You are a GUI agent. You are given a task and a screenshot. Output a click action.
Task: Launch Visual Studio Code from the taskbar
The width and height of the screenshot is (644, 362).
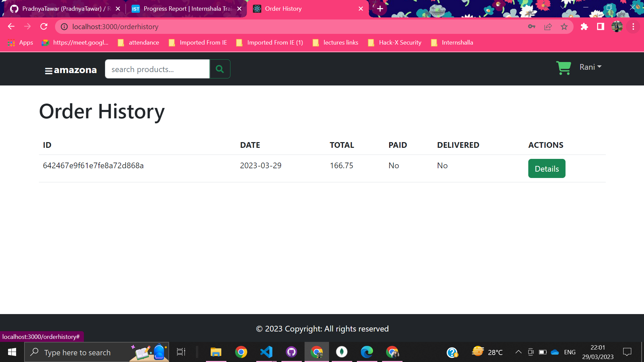click(266, 352)
